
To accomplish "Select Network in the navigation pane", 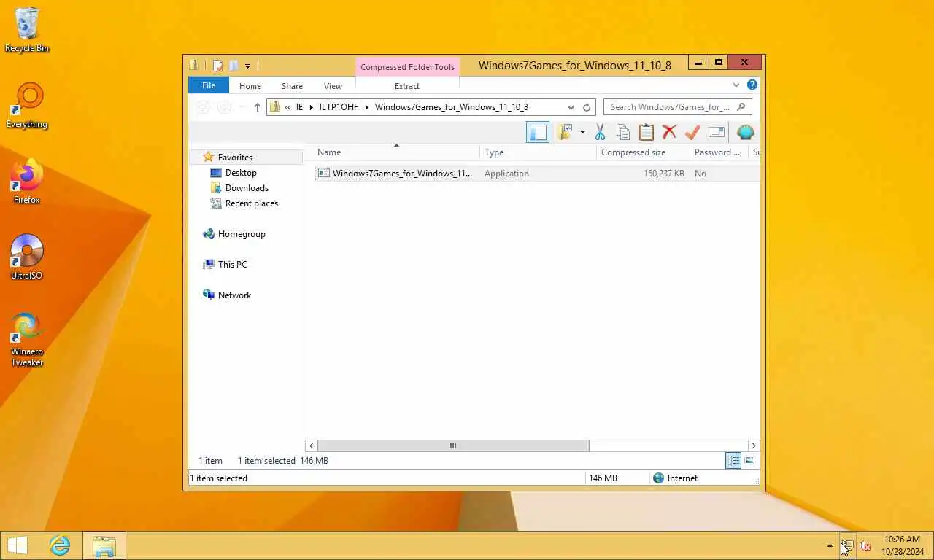I will (x=234, y=295).
